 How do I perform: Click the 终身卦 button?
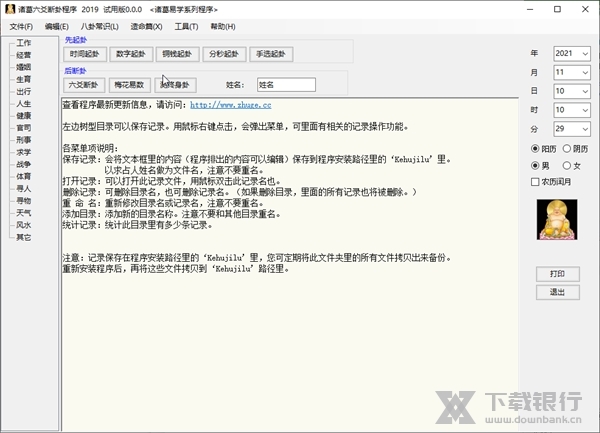175,85
